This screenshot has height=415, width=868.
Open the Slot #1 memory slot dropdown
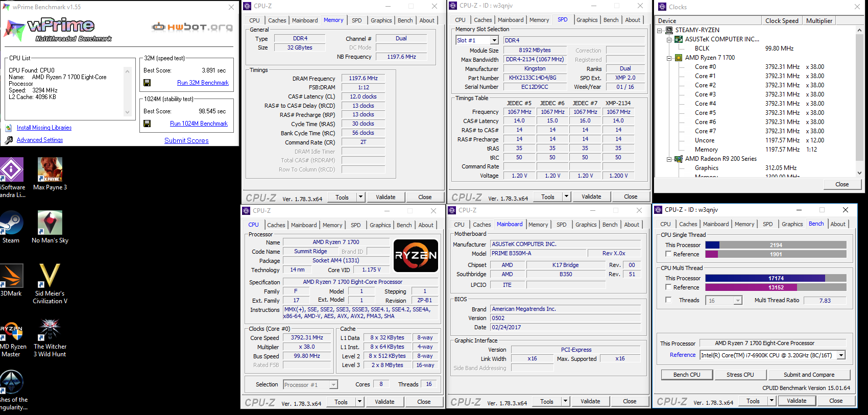(494, 40)
